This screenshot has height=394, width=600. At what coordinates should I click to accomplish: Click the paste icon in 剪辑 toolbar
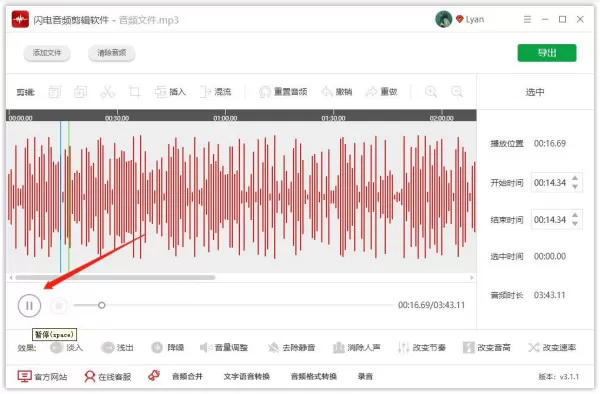click(80, 92)
